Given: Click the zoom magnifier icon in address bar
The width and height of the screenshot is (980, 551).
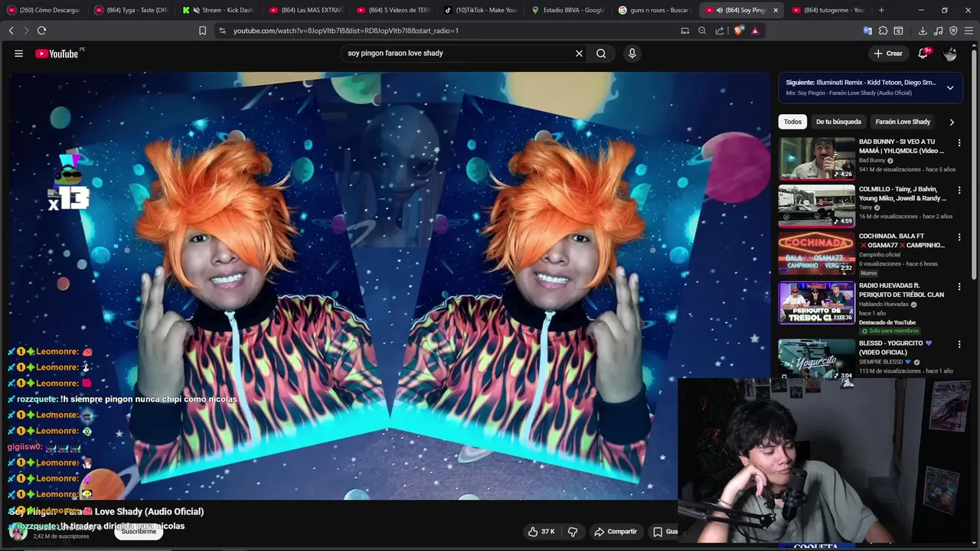Looking at the screenshot, I should (x=702, y=31).
